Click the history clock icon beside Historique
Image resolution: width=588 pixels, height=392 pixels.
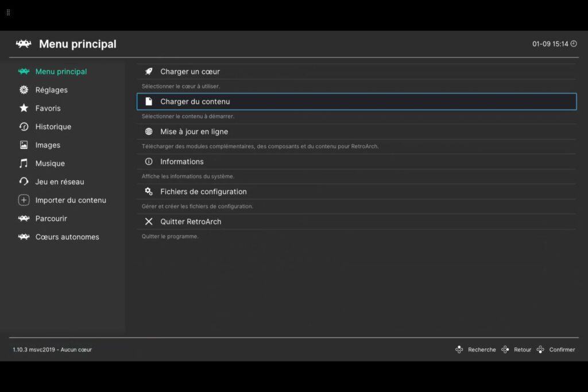24,127
